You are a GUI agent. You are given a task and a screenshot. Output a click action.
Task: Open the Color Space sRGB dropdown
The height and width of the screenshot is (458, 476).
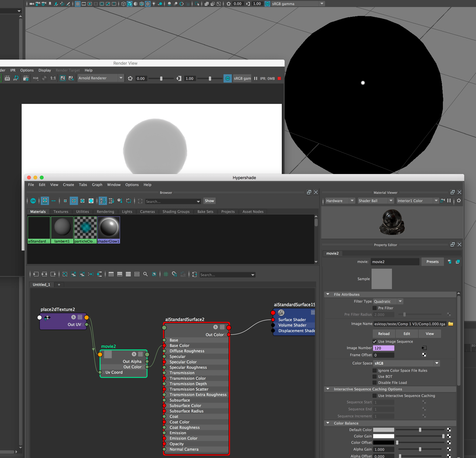click(437, 363)
